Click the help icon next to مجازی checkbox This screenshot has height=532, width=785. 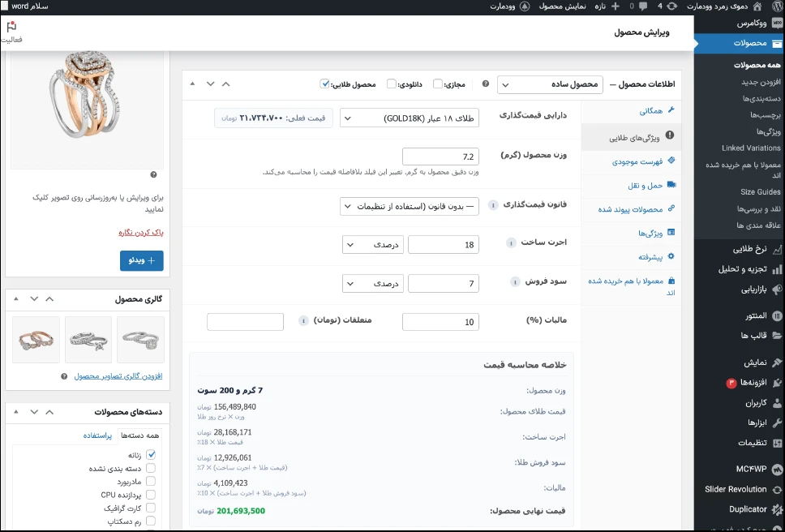[486, 84]
